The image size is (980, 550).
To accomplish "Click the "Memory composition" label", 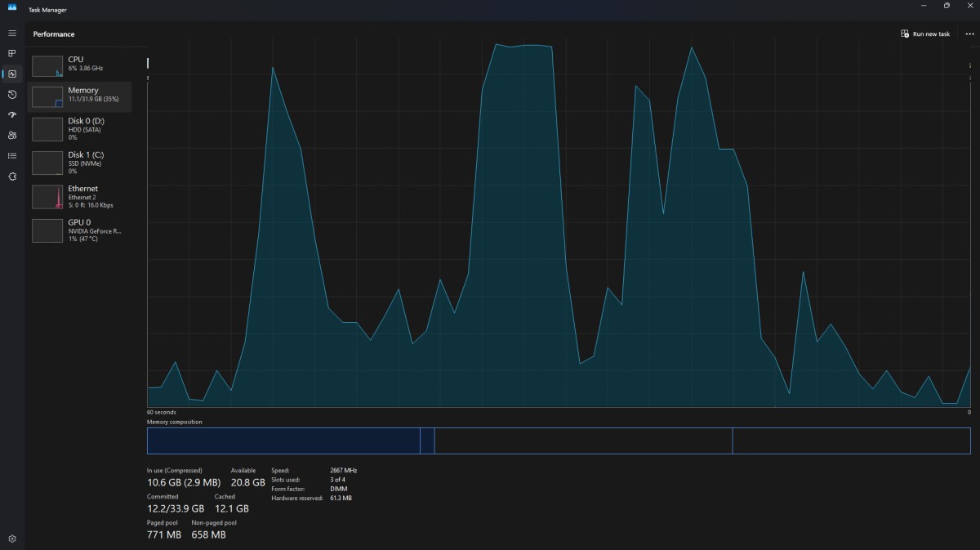I will point(174,422).
